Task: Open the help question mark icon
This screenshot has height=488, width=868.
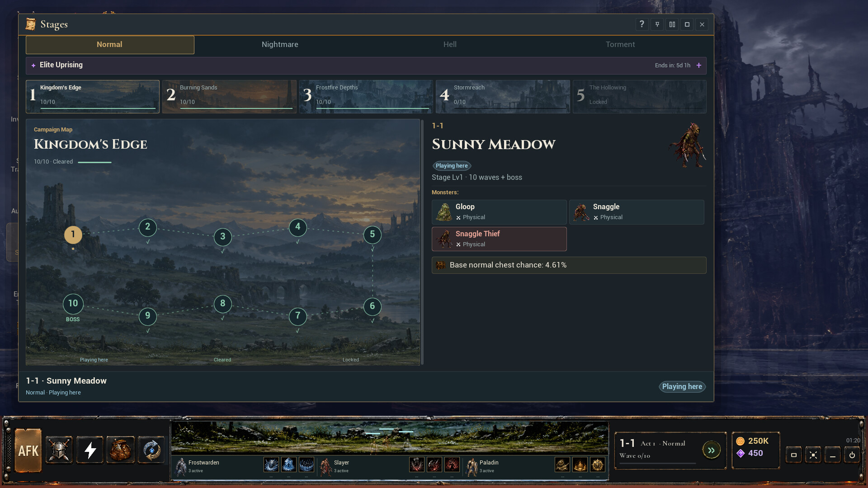Action: point(642,24)
